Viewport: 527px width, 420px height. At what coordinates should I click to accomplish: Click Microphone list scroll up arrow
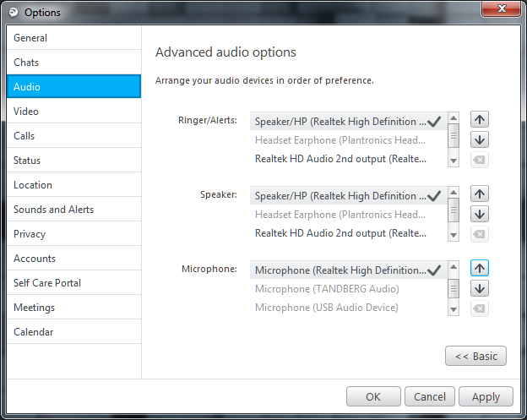click(x=454, y=267)
